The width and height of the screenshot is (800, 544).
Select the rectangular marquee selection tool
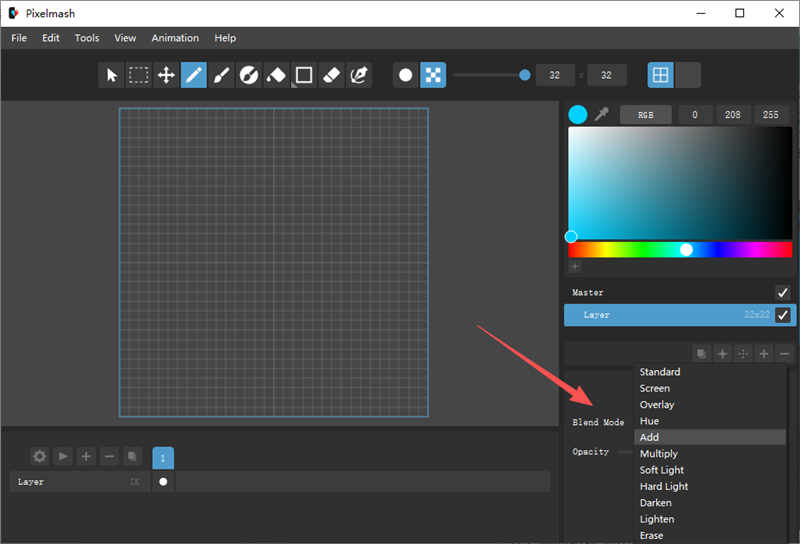pyautogui.click(x=139, y=76)
